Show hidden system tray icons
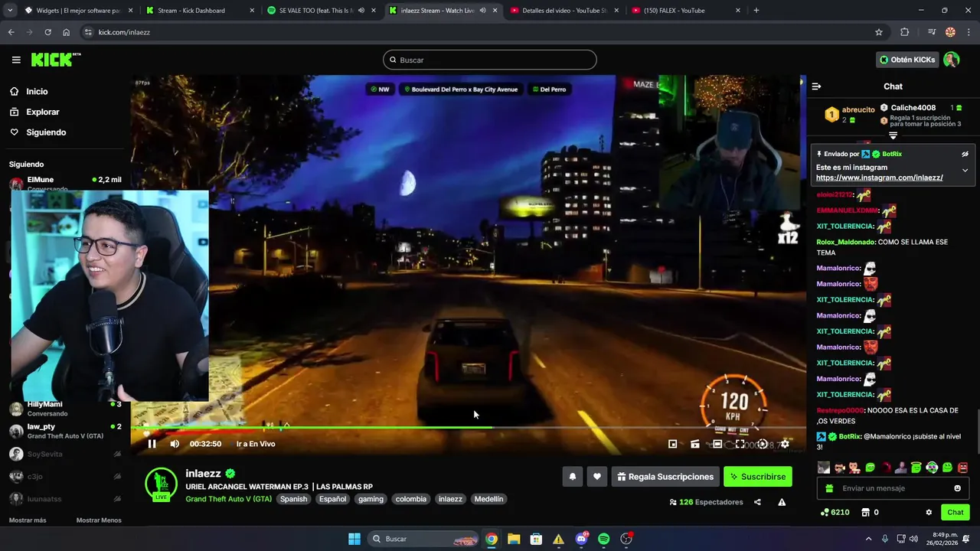 tap(868, 539)
